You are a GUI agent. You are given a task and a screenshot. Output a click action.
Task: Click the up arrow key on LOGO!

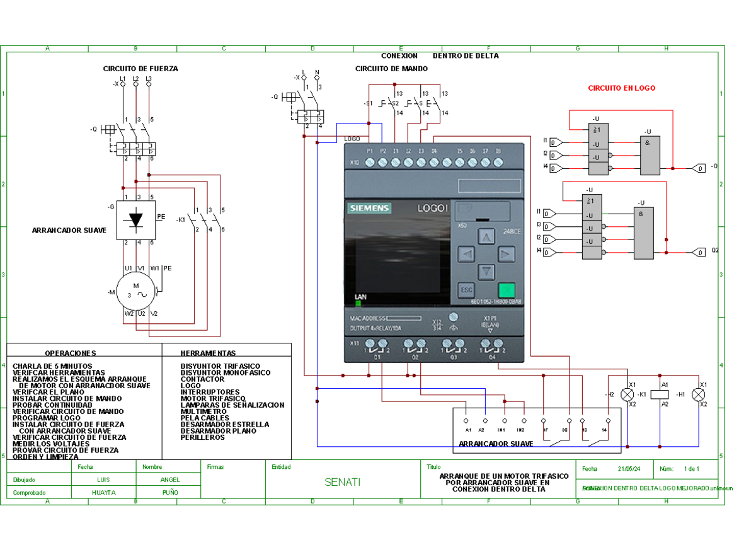click(486, 237)
